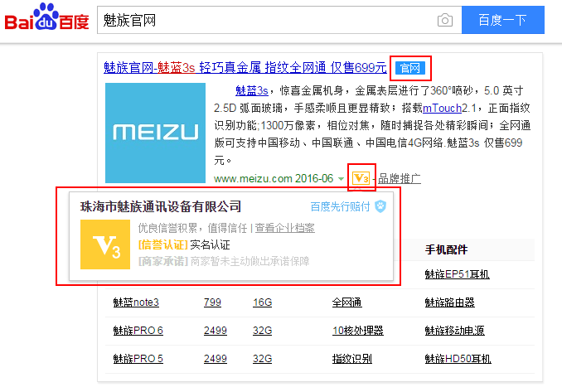Click the Baidu logo
This screenshot has width=562, height=392.
[46, 17]
